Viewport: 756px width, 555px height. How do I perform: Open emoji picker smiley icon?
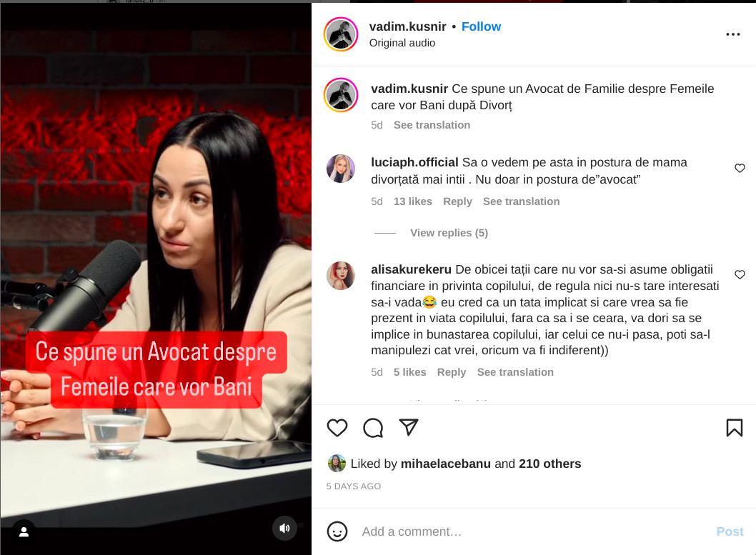tap(337, 531)
